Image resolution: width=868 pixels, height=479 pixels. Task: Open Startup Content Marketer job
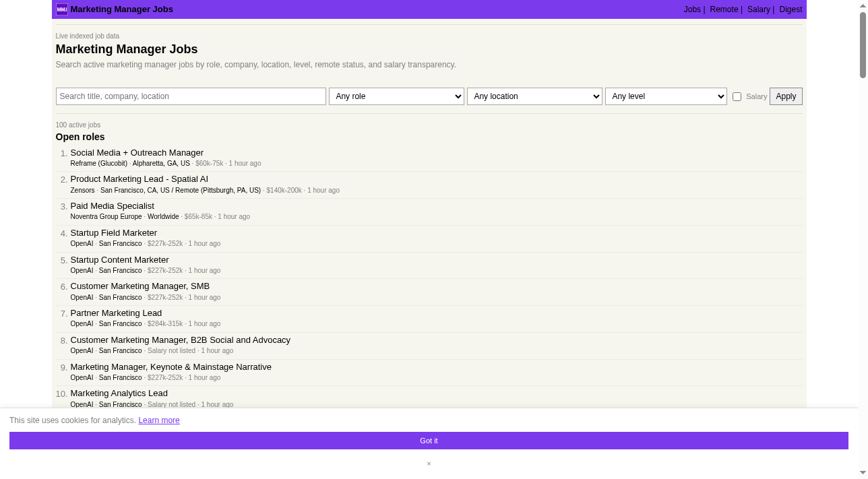coord(119,260)
